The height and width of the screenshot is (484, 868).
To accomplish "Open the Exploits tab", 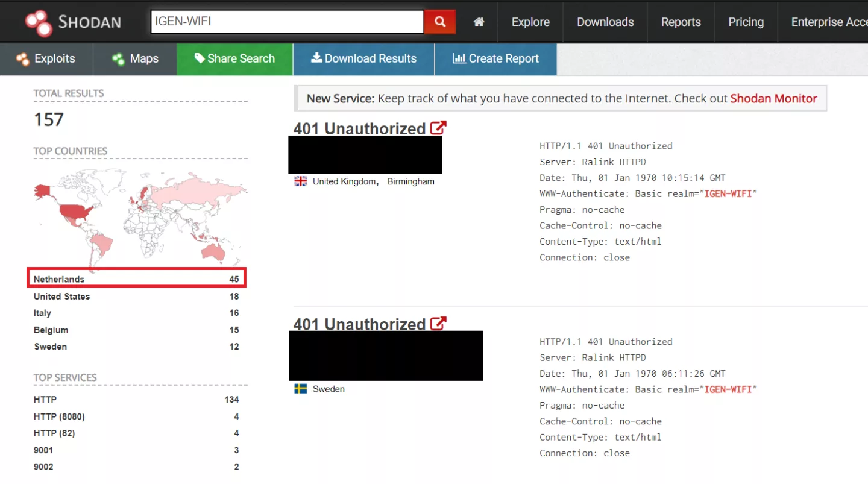I will [x=46, y=58].
